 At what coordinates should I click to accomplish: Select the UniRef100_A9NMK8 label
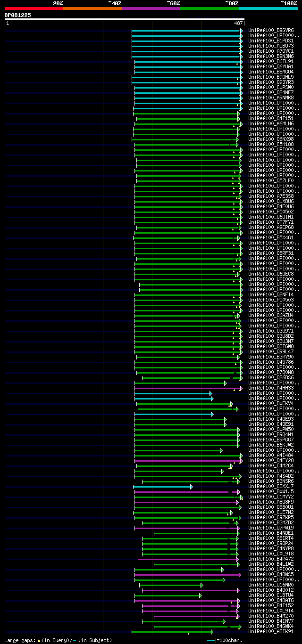pos(270,98)
